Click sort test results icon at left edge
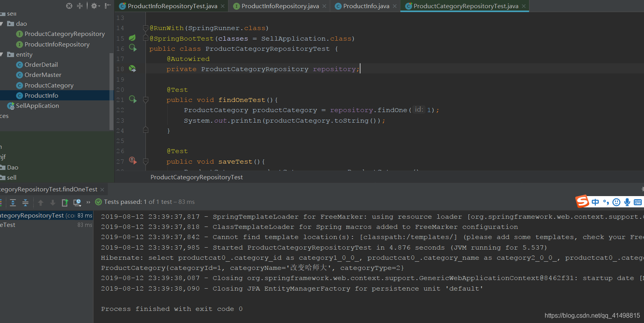 point(1,202)
